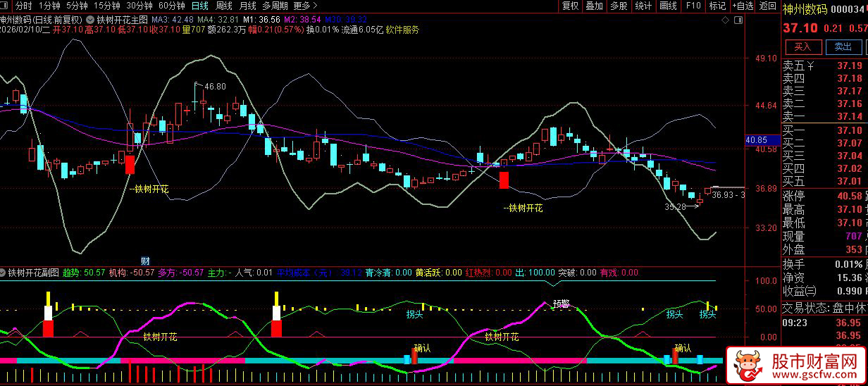Expand the 更多 period options
This screenshot has height=386, width=868.
coord(306,6)
